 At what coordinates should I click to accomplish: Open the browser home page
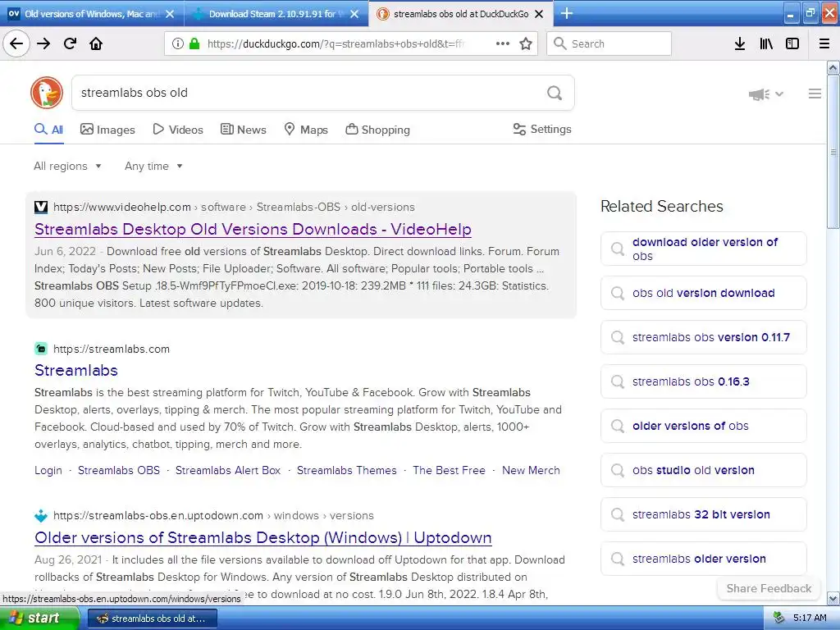tap(96, 43)
